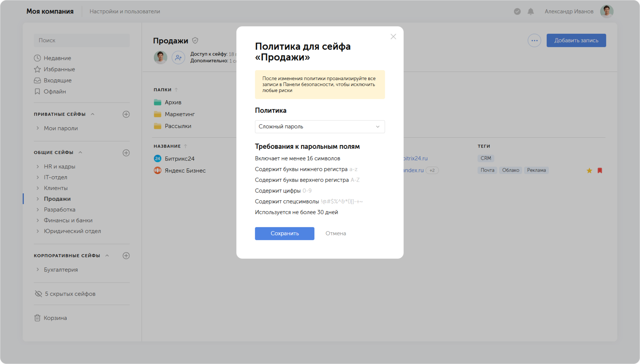Open Офлайн in the sidebar
The image size is (640, 364).
55,92
